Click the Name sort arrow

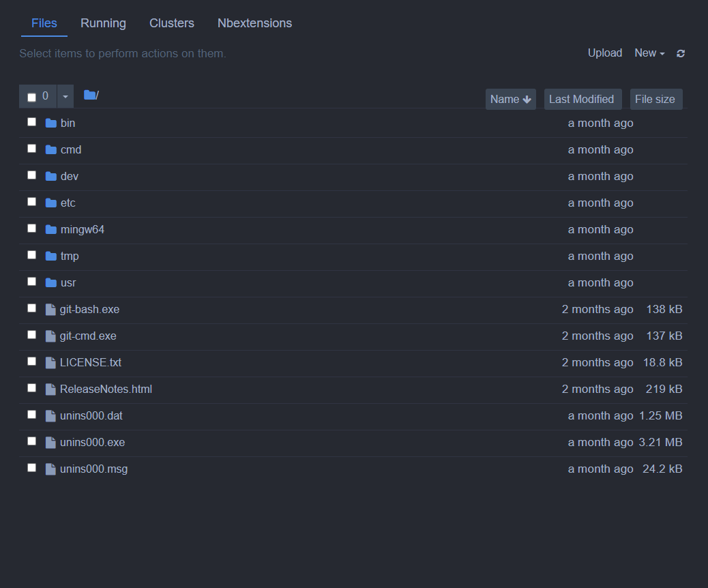[525, 99]
